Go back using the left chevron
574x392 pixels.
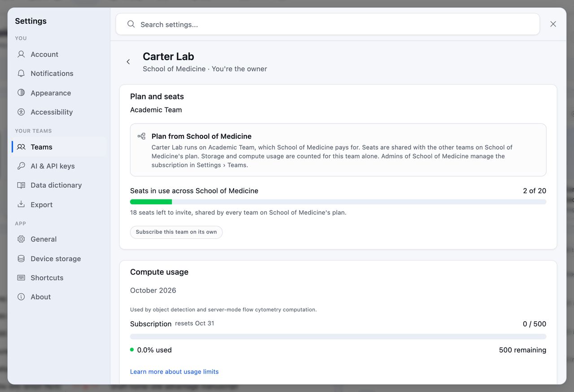click(128, 62)
